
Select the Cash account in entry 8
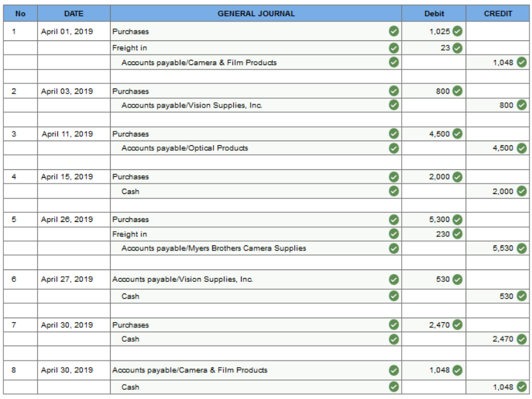click(x=130, y=387)
